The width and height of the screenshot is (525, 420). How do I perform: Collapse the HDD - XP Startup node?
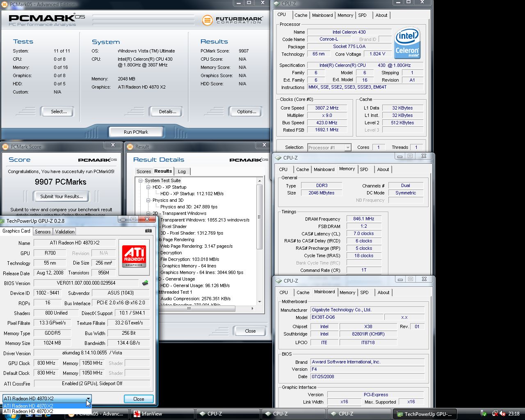point(148,187)
